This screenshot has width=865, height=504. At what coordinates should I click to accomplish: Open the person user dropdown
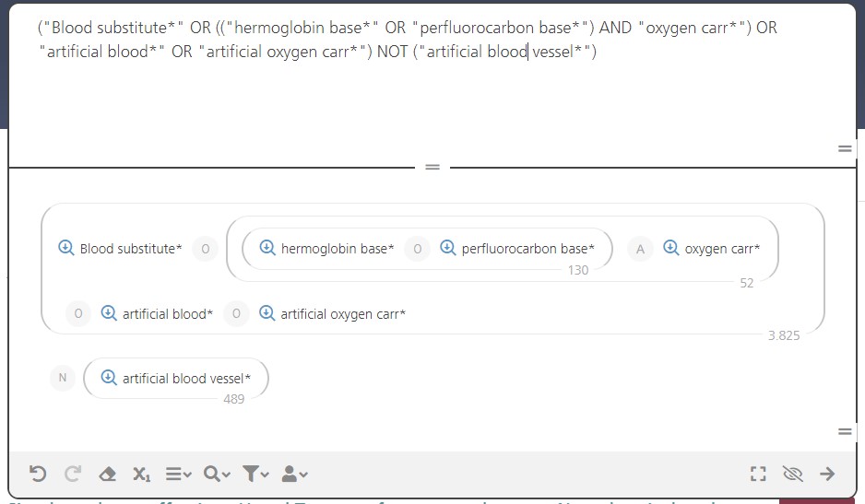(x=294, y=474)
